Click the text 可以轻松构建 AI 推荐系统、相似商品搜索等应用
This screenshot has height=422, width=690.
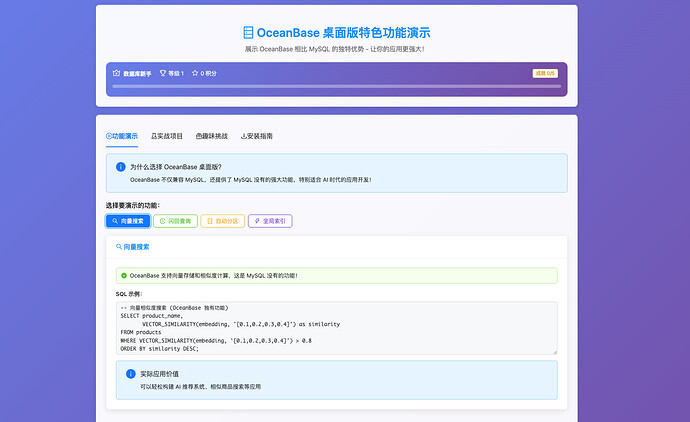201,386
